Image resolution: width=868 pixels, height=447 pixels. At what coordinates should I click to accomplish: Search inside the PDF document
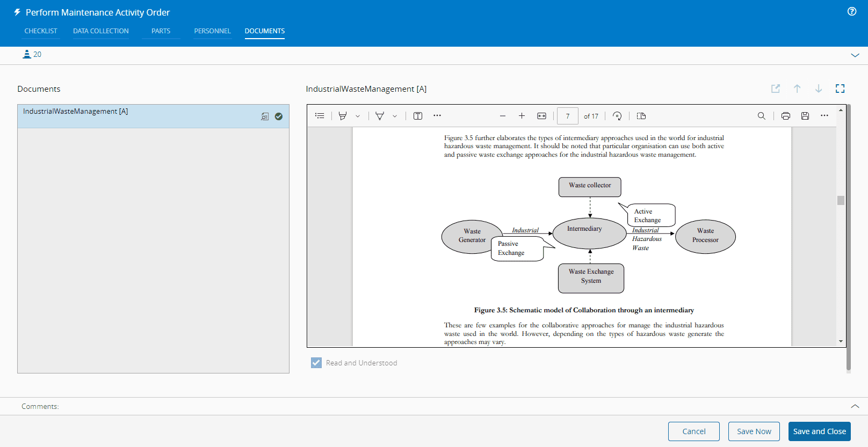point(761,116)
